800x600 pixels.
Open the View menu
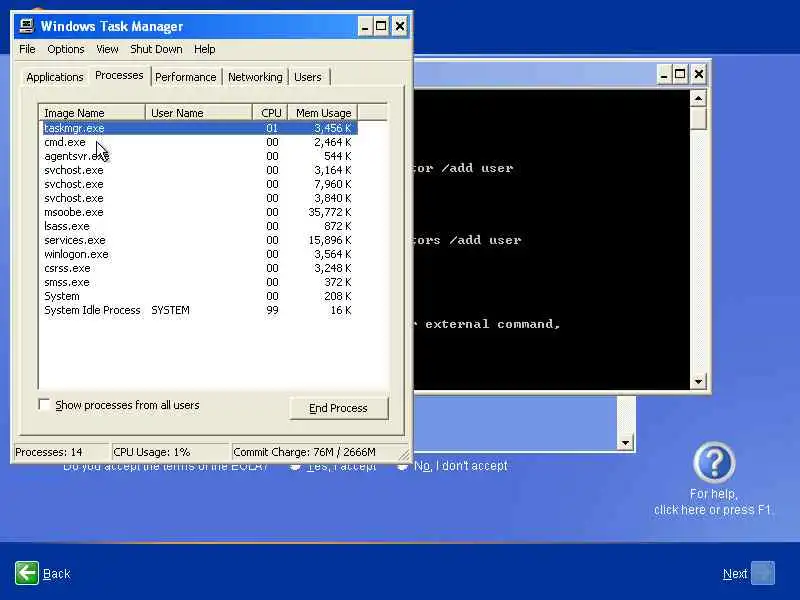pyautogui.click(x=107, y=49)
